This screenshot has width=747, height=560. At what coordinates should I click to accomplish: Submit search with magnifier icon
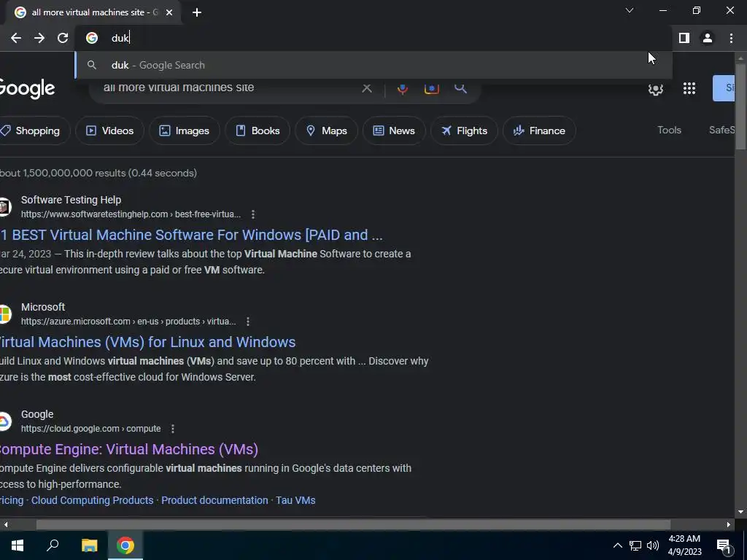point(460,88)
